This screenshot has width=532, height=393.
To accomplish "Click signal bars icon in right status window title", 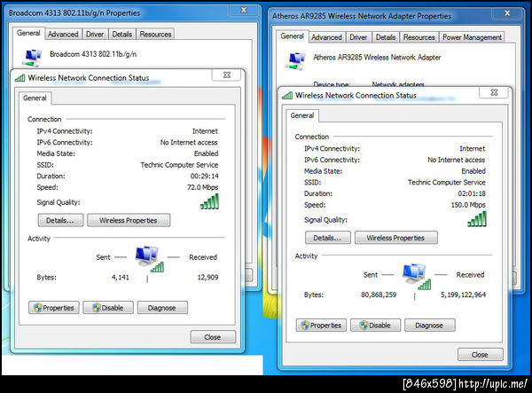I will coord(287,95).
